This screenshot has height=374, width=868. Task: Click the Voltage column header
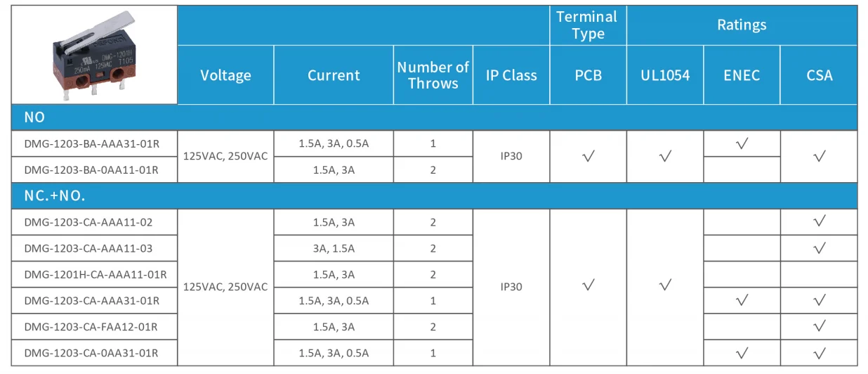(225, 75)
